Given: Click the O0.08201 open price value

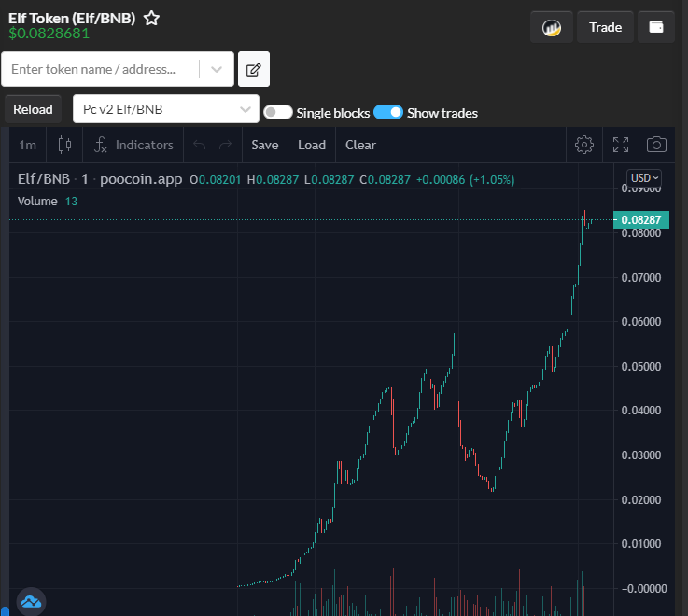Looking at the screenshot, I should pos(215,180).
